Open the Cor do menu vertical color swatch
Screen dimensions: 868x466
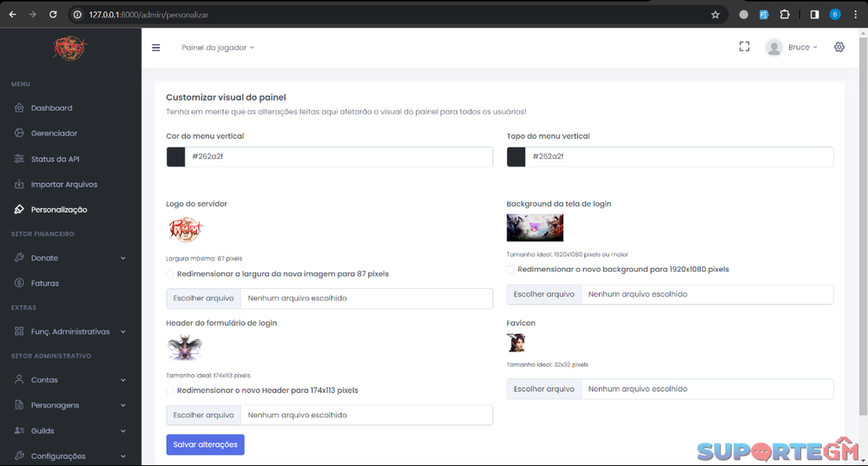(176, 156)
